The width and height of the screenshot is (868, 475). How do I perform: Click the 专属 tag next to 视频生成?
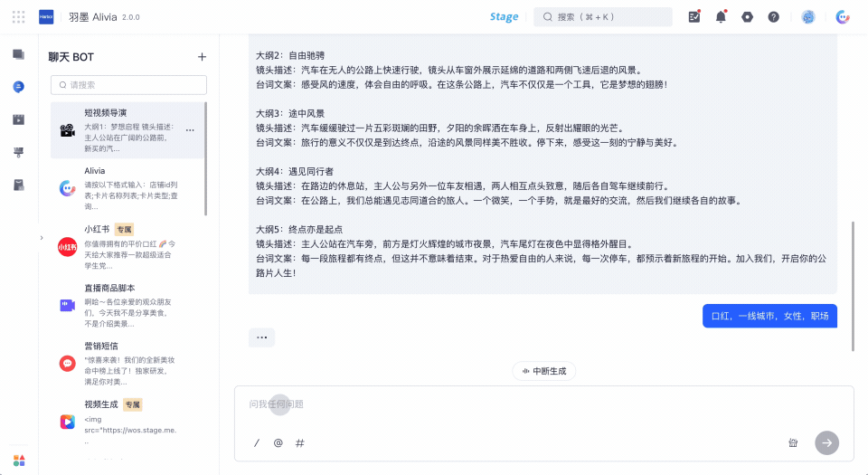(132, 404)
